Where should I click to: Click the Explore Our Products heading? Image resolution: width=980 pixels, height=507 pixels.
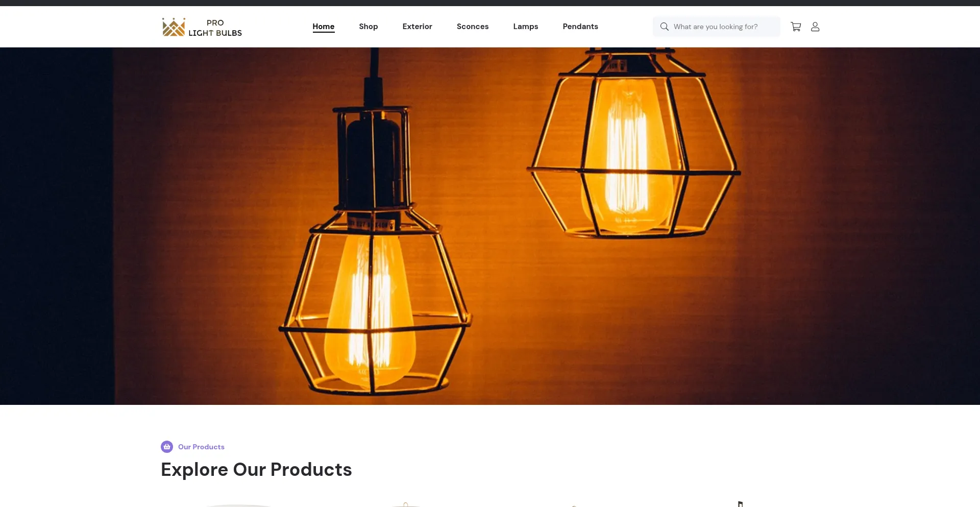pyautogui.click(x=256, y=469)
